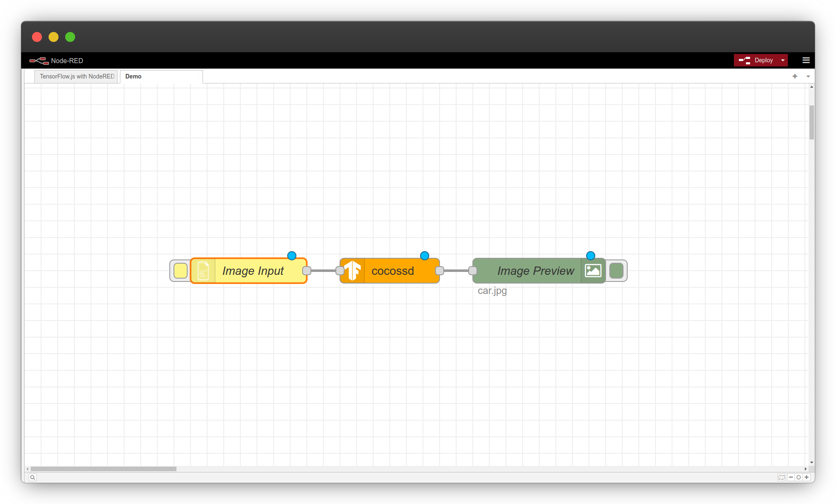The image size is (836, 504).
Task: Click the cocossd node input port
Action: tap(340, 271)
